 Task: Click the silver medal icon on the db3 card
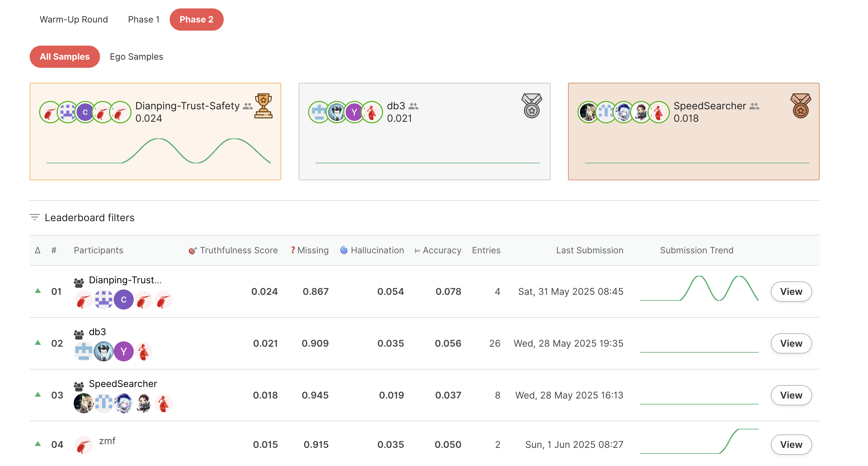tap(531, 106)
